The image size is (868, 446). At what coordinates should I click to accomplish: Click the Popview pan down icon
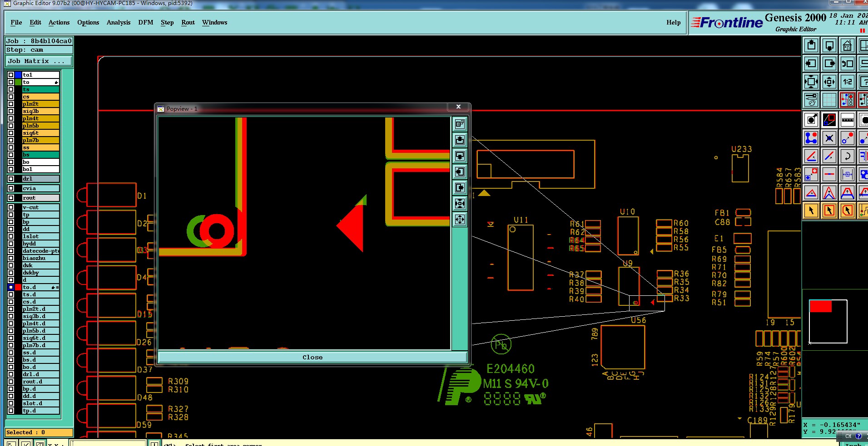[460, 156]
